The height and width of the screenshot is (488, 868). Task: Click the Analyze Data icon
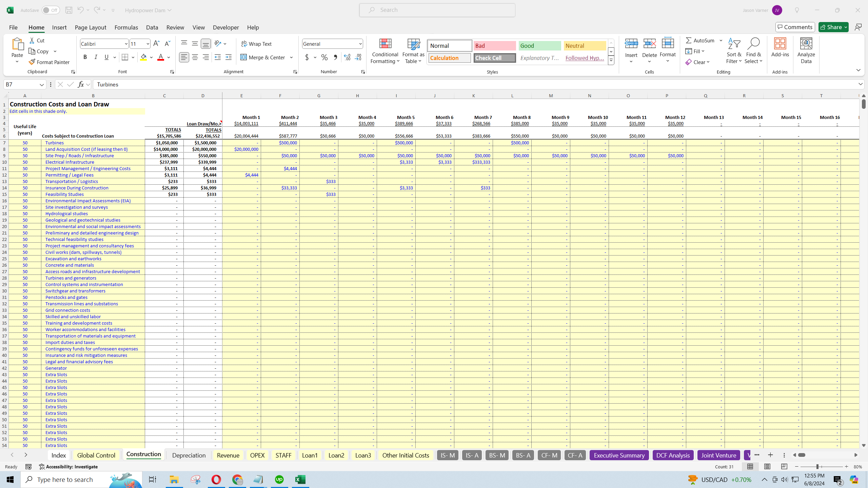pos(806,51)
